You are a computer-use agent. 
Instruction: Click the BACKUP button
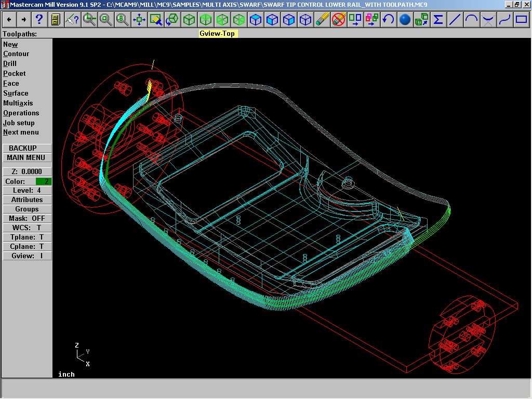click(x=27, y=148)
